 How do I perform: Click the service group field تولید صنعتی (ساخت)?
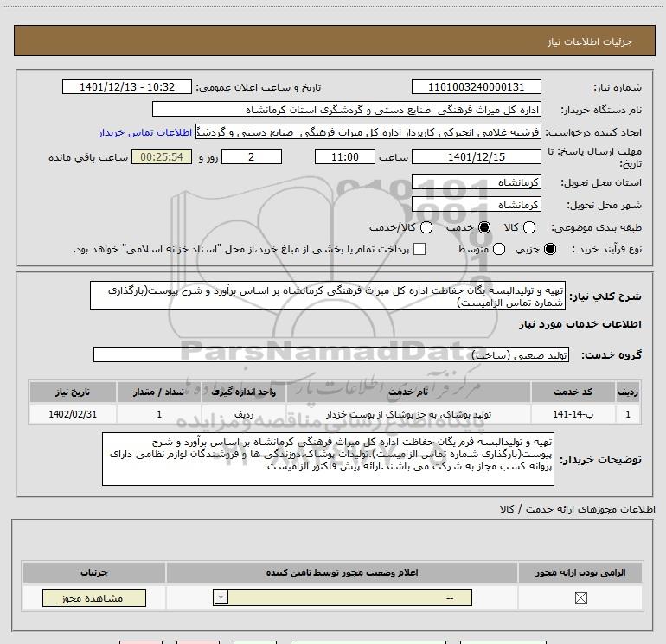click(331, 354)
